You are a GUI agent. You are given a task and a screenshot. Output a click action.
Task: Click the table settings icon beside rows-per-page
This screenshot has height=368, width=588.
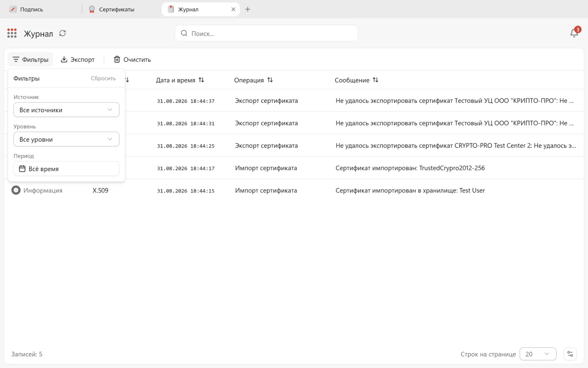(x=570, y=354)
